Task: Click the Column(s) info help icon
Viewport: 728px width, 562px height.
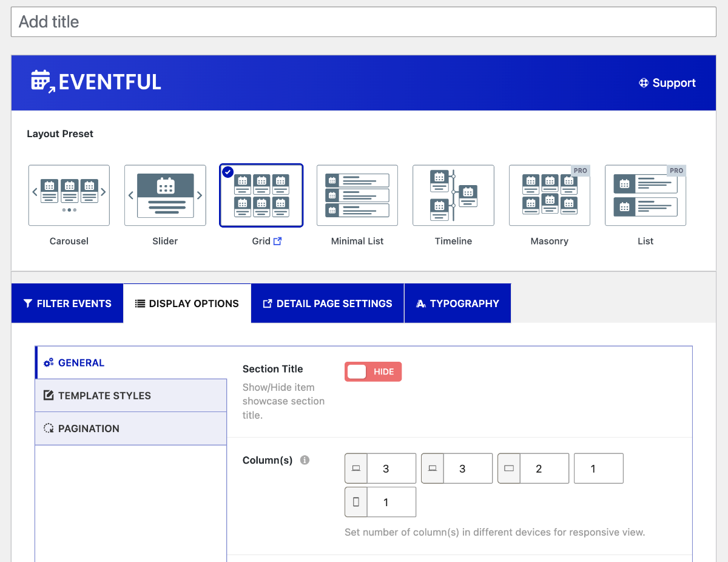Action: tap(305, 460)
